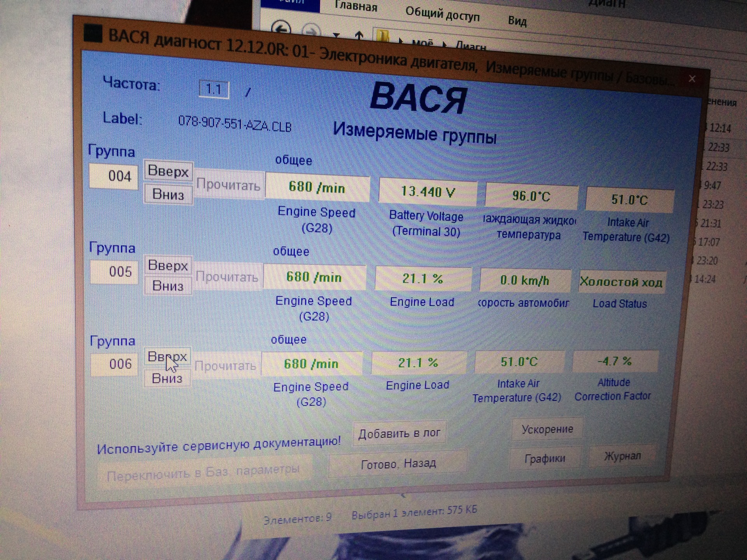Click the Explorer back arrow

[281, 28]
